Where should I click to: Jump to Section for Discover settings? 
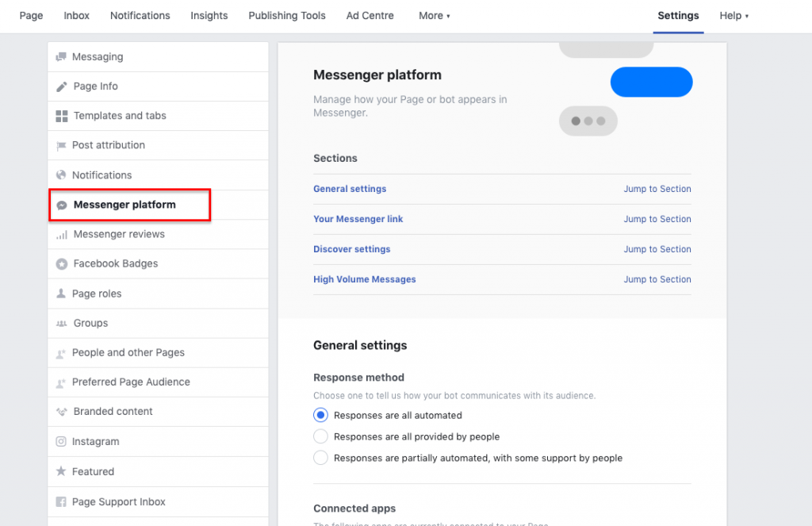[x=657, y=249]
